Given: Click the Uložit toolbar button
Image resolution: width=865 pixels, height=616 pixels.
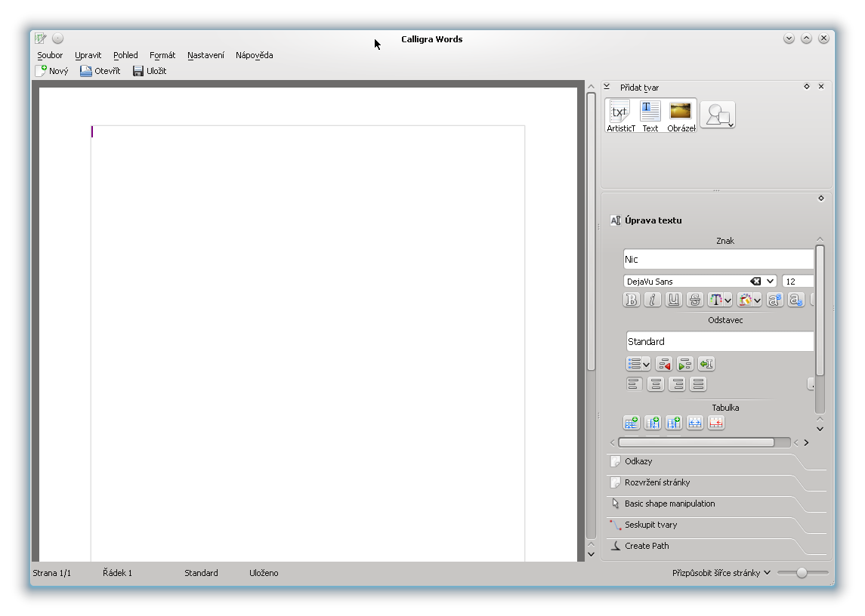Looking at the screenshot, I should click(x=150, y=71).
